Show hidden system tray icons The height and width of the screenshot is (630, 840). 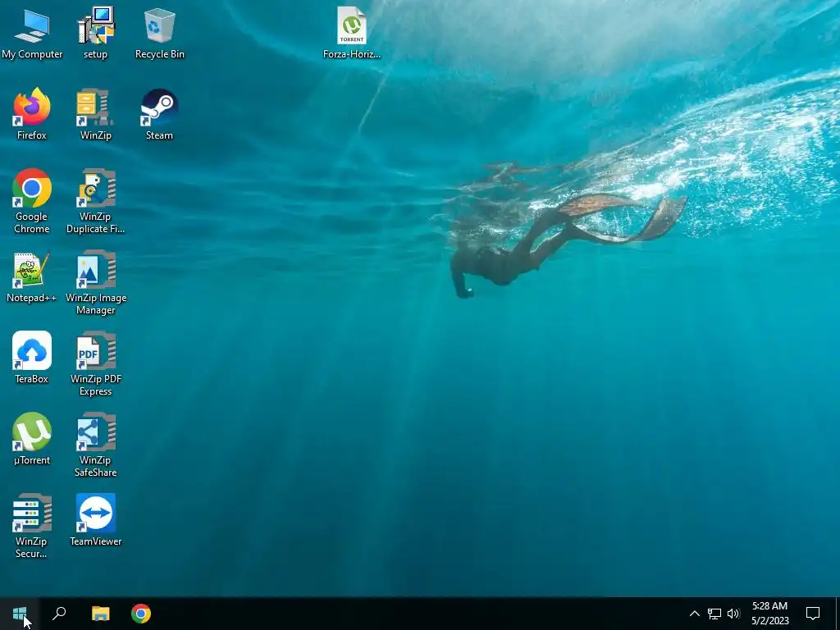click(x=694, y=614)
